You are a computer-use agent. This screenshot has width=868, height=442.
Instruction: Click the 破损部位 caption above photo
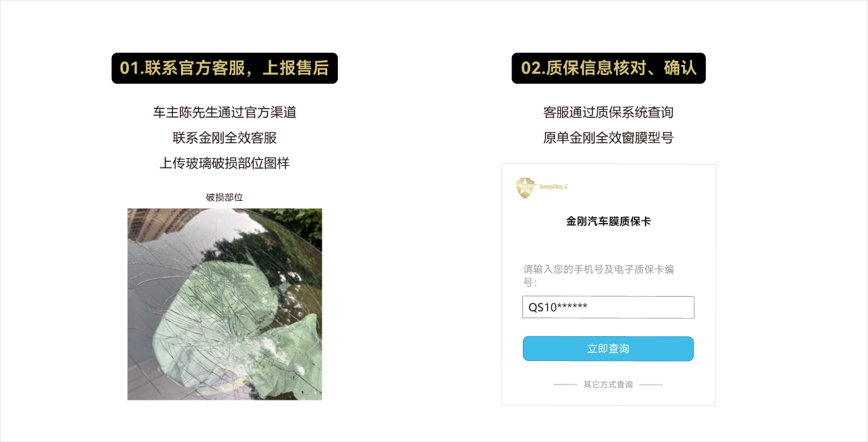[225, 197]
